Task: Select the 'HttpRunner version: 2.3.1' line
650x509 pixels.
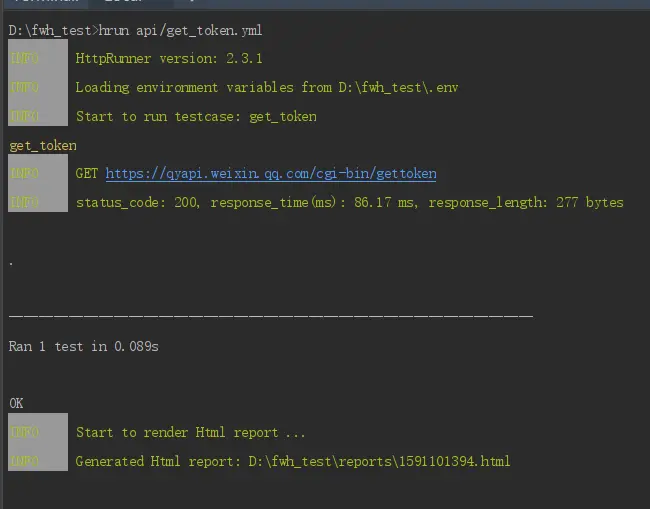Action: [169, 58]
